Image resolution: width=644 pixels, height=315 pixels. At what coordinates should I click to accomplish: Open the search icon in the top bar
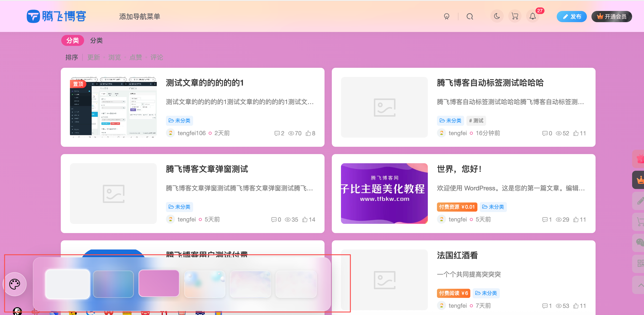(x=470, y=16)
